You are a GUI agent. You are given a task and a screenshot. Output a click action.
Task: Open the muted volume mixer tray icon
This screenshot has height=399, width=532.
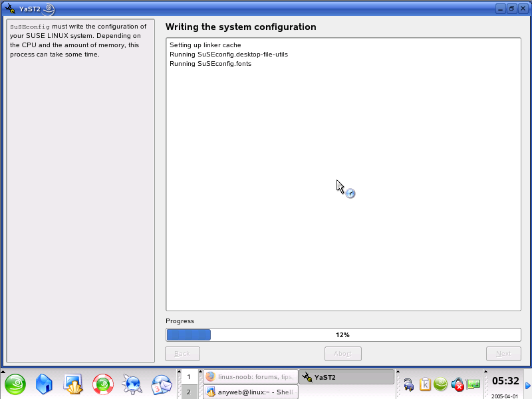pyautogui.click(x=458, y=384)
